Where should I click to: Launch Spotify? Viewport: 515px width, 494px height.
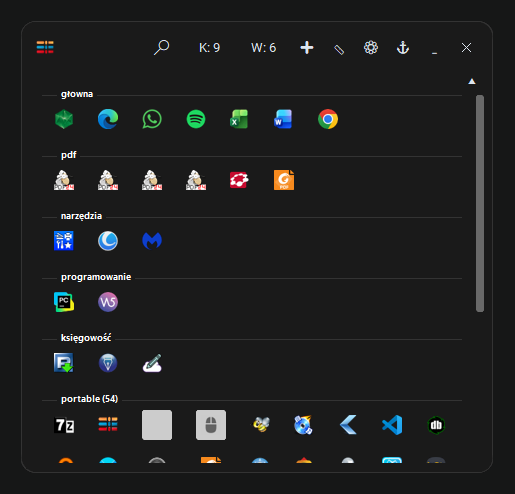(196, 119)
